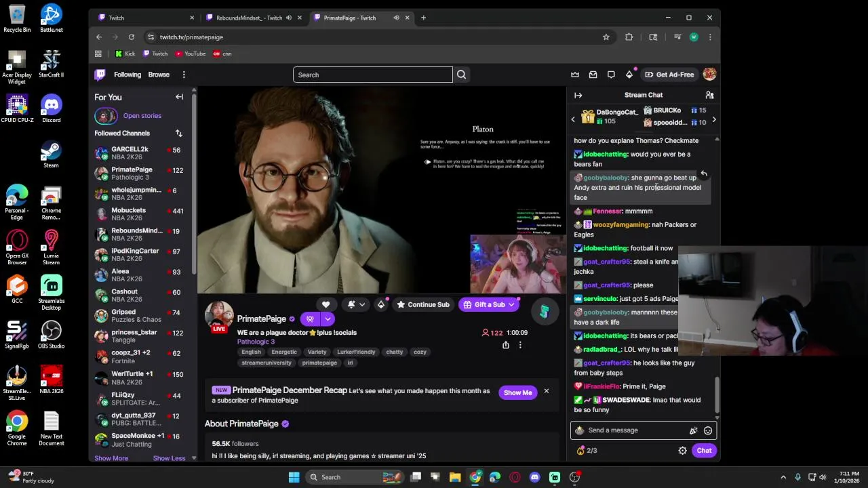The image size is (868, 488).
Task: Collapse list with Show Less
Action: (x=169, y=458)
